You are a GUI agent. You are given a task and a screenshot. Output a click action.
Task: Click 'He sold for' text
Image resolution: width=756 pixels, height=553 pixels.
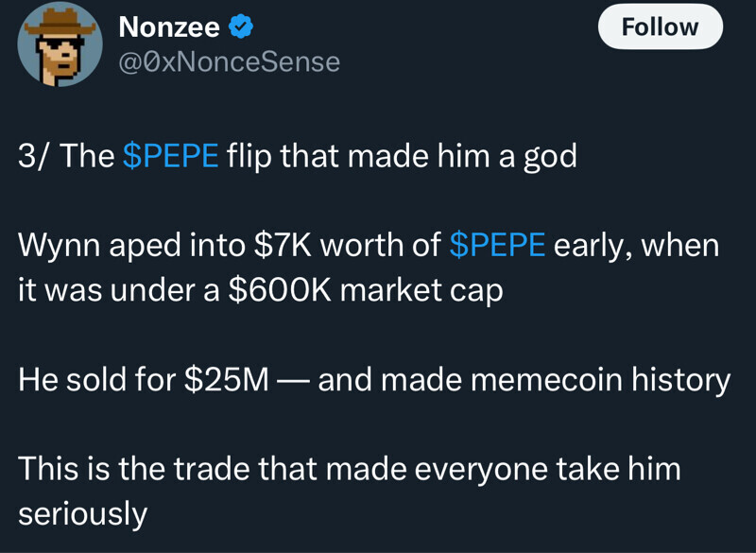pyautogui.click(x=95, y=379)
